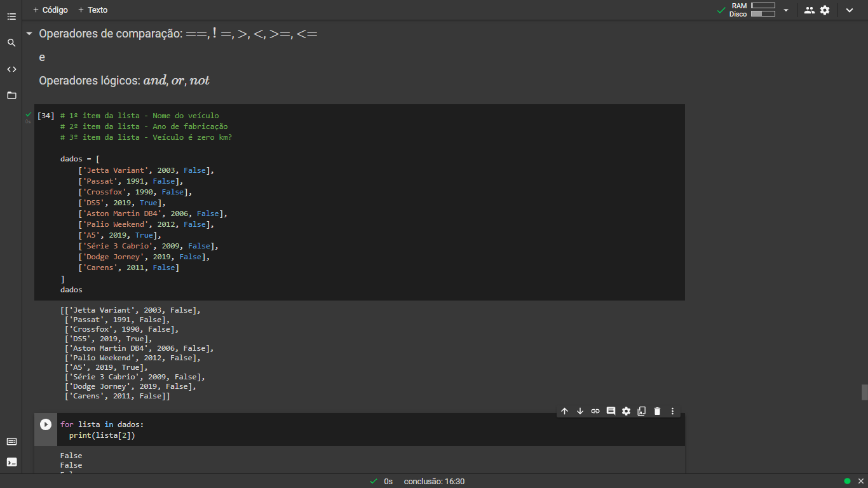Screen dimensions: 868x488
Task: Click cell execution count [34]
Action: (x=46, y=116)
